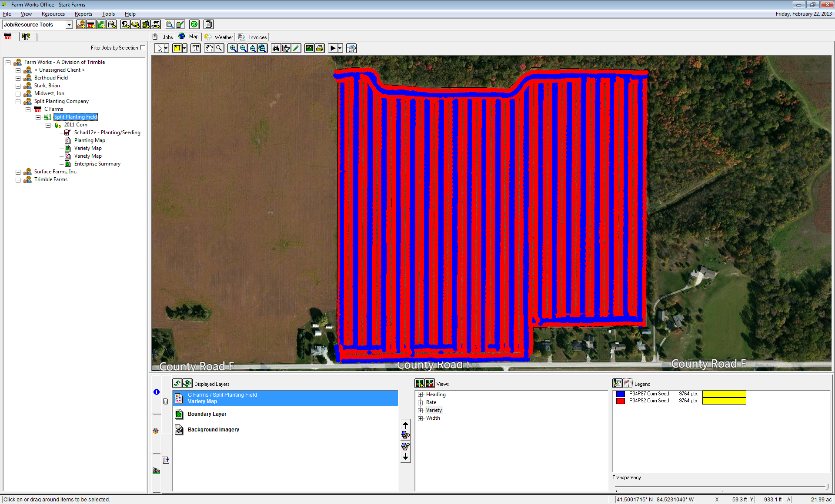Select the arrow pointer selection tool

159,48
